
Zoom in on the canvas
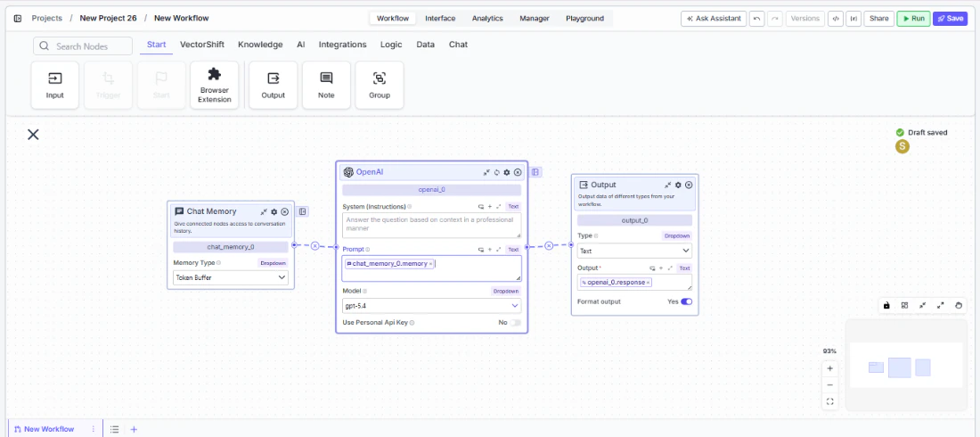(x=830, y=368)
